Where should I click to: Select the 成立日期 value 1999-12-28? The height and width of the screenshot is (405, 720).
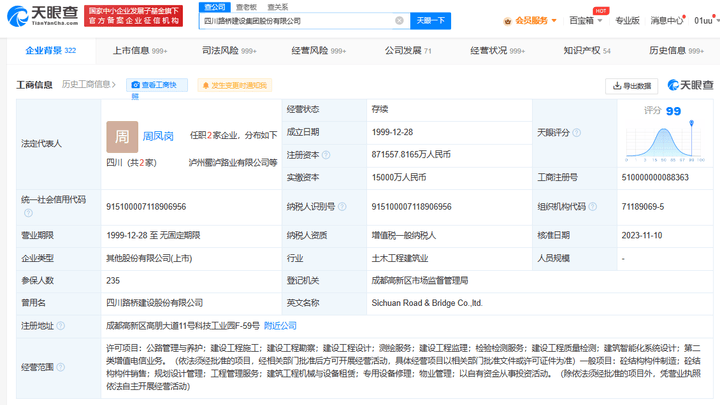[x=392, y=132]
